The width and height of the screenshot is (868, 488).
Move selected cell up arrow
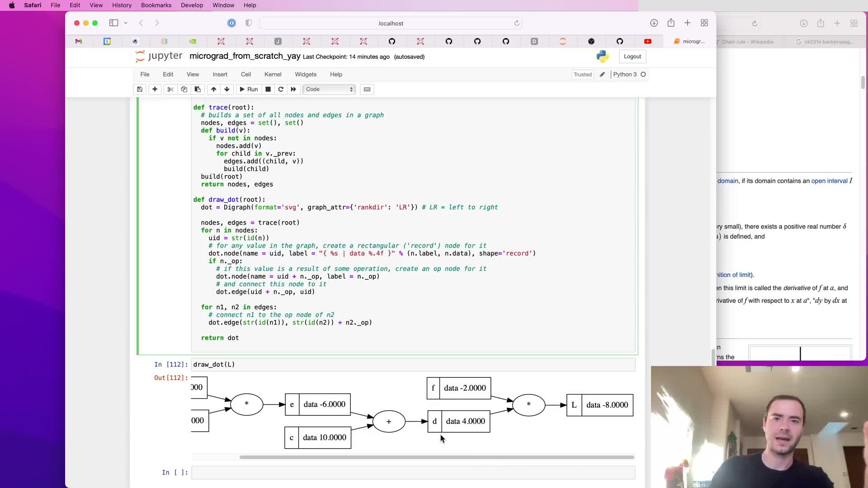[213, 89]
